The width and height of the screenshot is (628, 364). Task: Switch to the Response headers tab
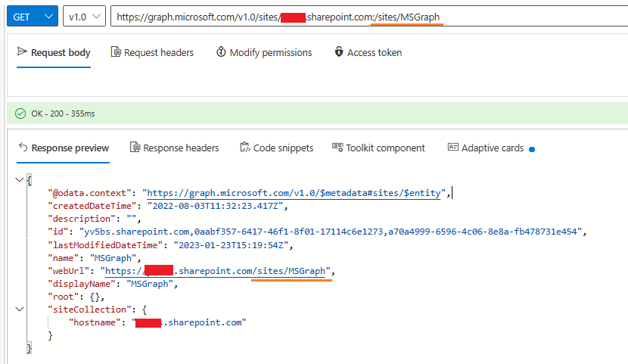click(174, 148)
